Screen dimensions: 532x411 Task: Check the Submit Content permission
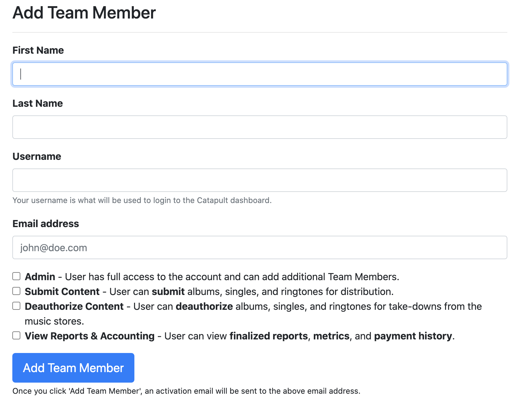[16, 291]
